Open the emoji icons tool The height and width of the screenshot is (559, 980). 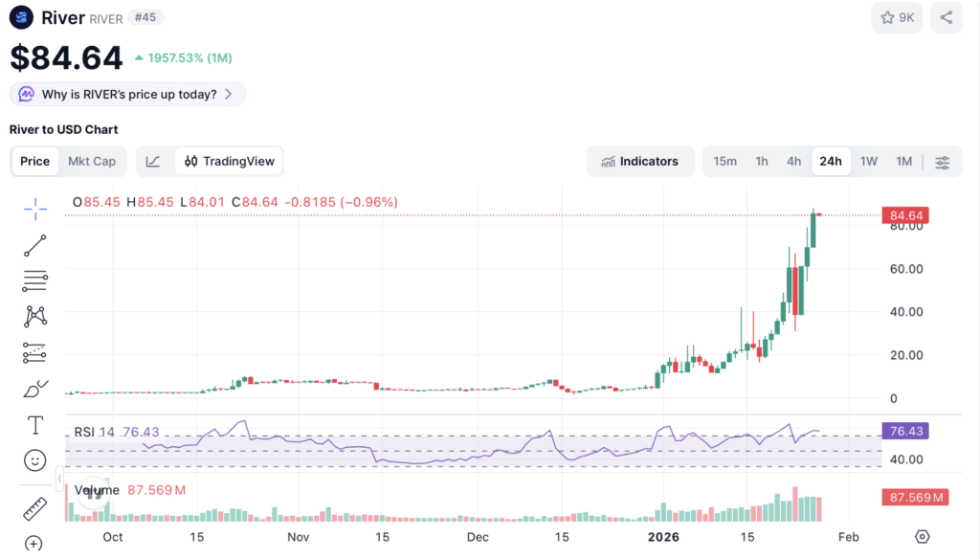coord(35,460)
